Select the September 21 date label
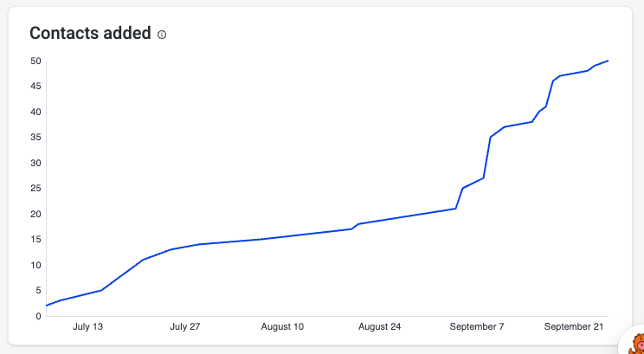 573,327
